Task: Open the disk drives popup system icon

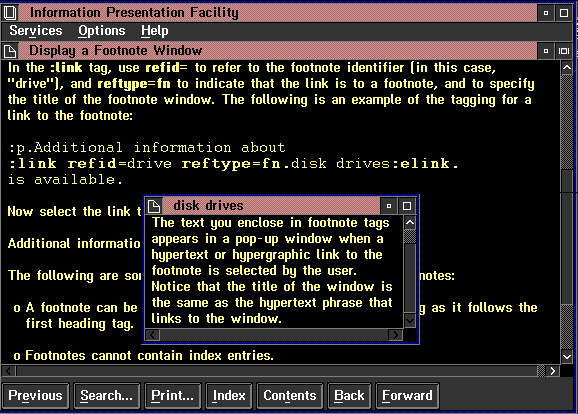Action: 154,206
